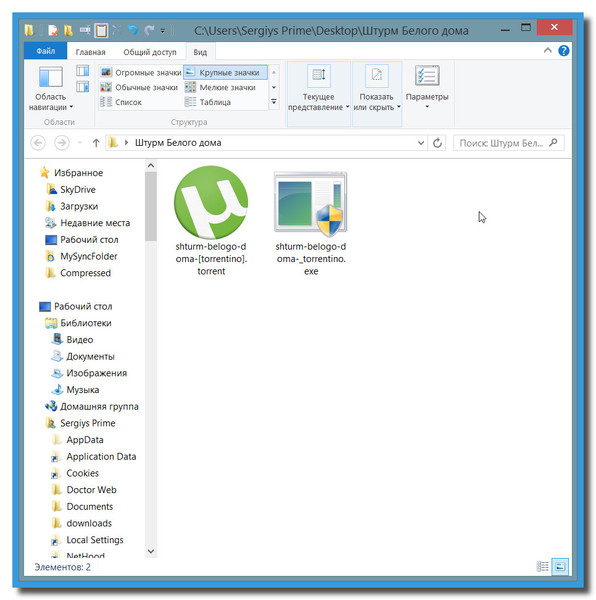Select the shturm-belogo-doma exe file
The width and height of the screenshot is (596, 600).
[311, 224]
